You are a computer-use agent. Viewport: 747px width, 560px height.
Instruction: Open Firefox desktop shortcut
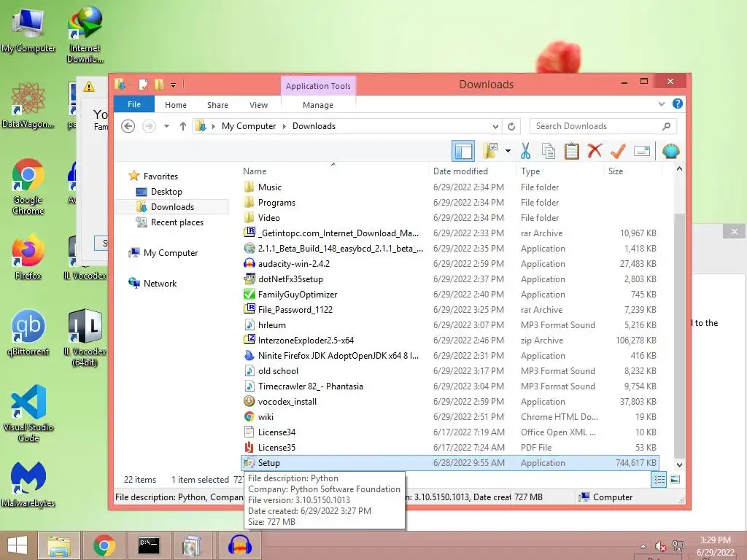tap(28, 257)
